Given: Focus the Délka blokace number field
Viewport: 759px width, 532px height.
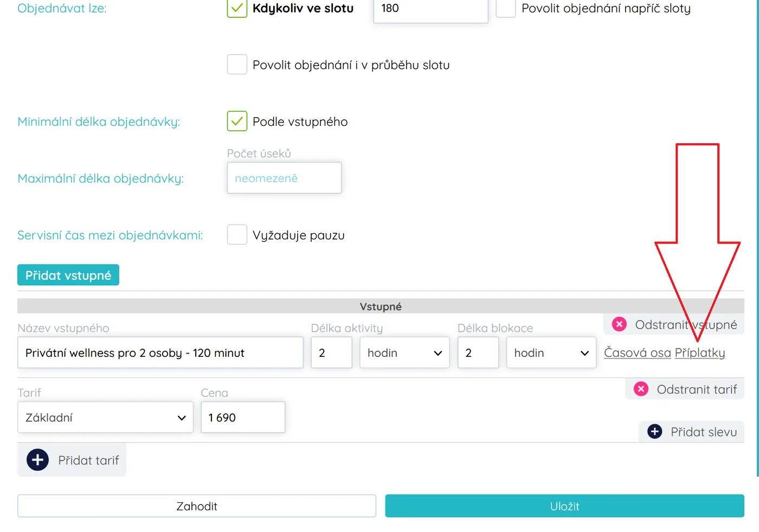Looking at the screenshot, I should [x=478, y=352].
